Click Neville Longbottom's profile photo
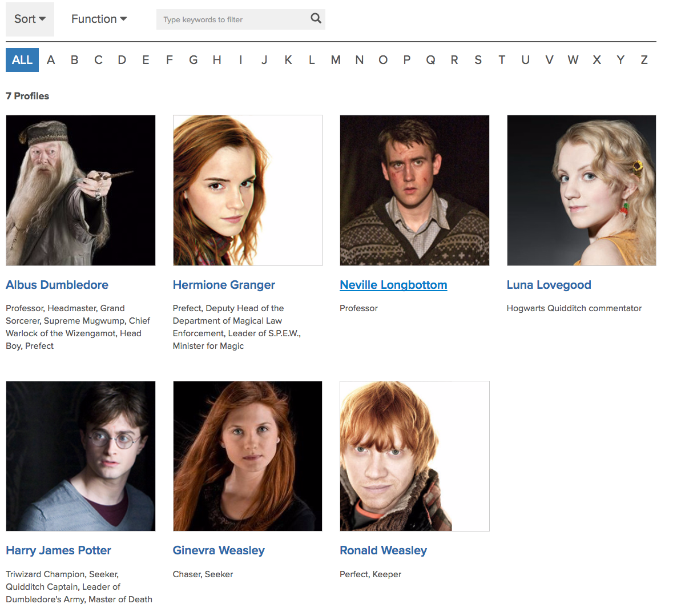The image size is (673, 616). [x=414, y=190]
